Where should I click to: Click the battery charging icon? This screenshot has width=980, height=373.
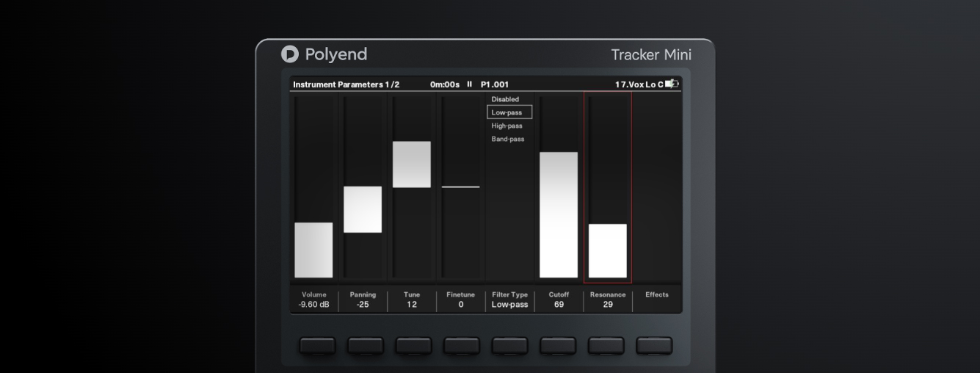[672, 84]
